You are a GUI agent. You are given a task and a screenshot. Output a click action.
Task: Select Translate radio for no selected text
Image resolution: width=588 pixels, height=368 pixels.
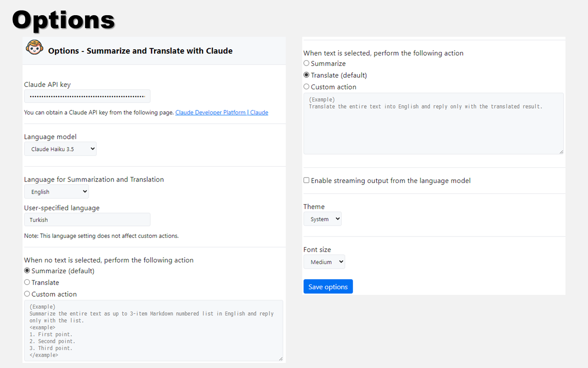click(27, 282)
